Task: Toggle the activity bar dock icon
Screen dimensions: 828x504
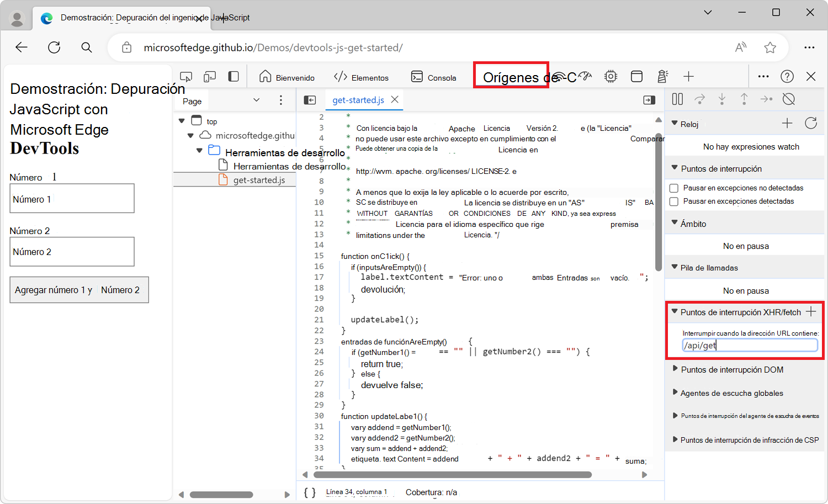Action: click(x=233, y=76)
